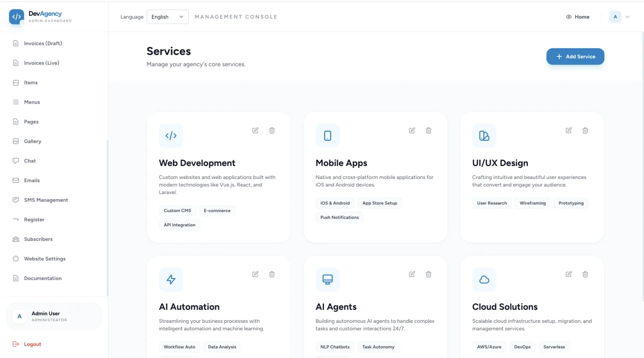
Task: Edit the AI Agents service
Action: click(412, 274)
